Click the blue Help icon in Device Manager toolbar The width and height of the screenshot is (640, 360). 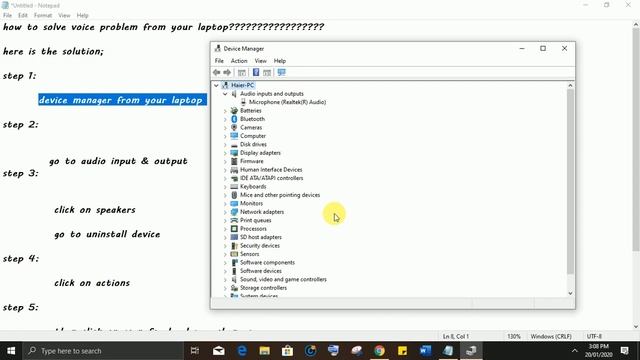(256, 73)
